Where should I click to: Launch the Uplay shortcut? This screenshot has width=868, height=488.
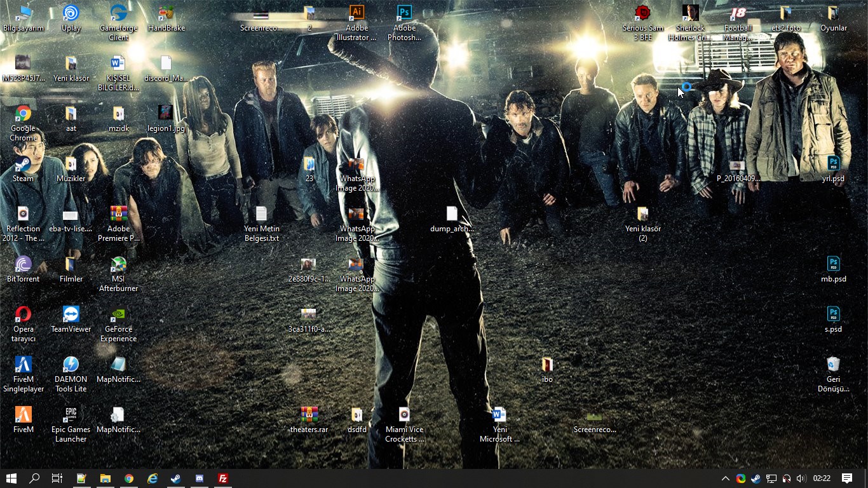coord(71,18)
